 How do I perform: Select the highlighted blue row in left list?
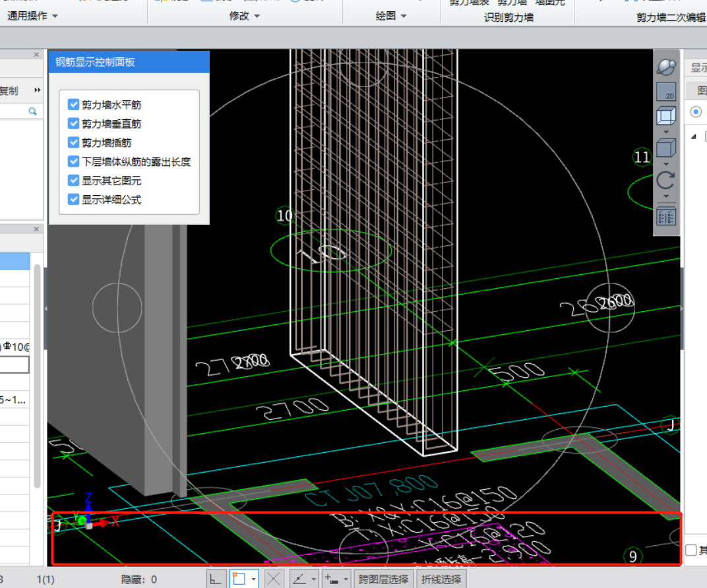(15, 261)
